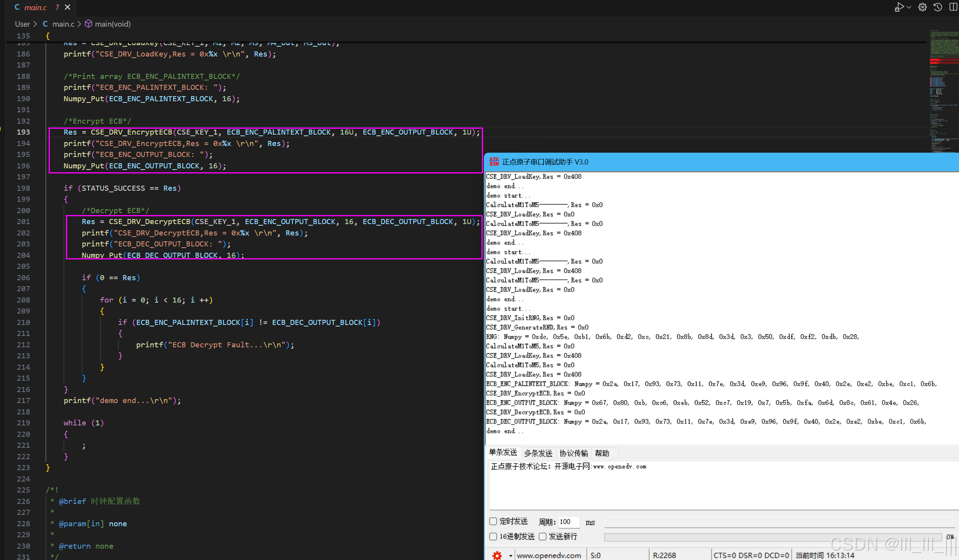Click the 周期 period input field

point(569,522)
